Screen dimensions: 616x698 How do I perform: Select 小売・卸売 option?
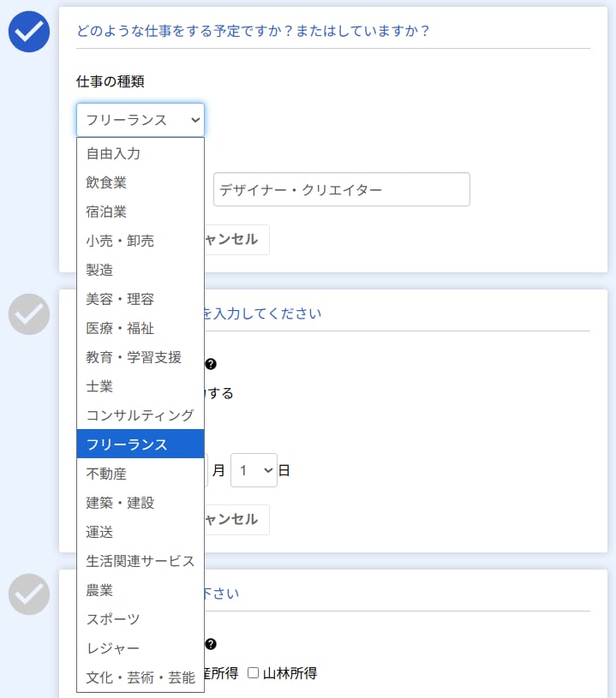point(141,241)
